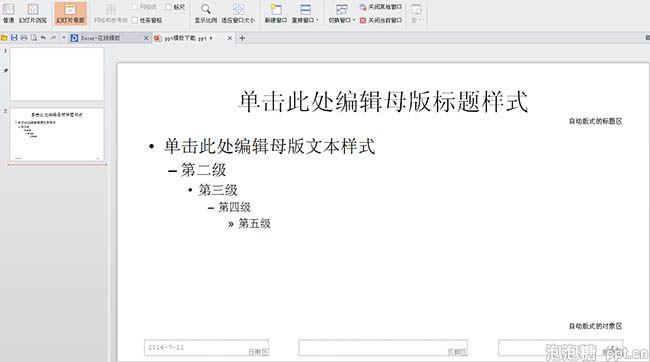The height and width of the screenshot is (362, 650).
Task: Open the Zoom ratio tool (显示比例)
Action: [x=206, y=13]
